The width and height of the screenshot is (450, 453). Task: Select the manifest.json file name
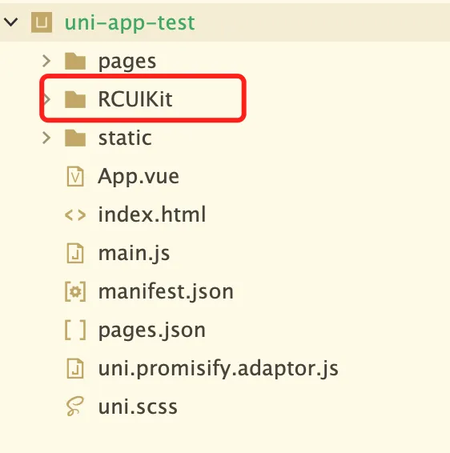pos(166,292)
